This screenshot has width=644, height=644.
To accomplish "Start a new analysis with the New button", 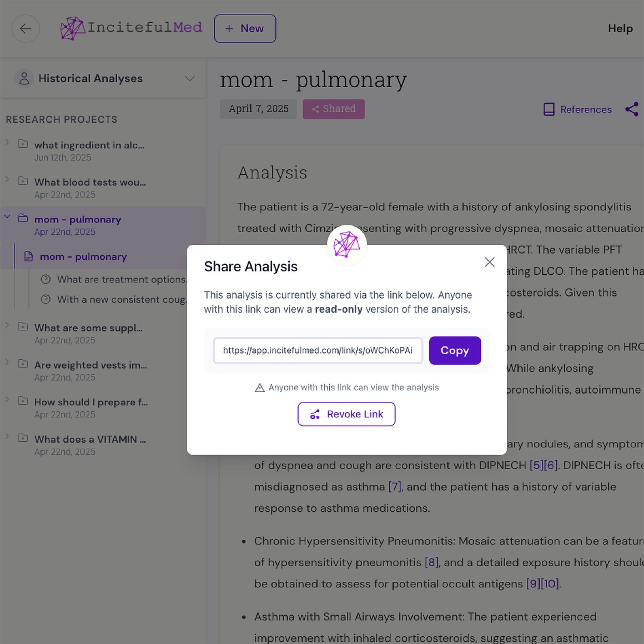I will tap(245, 28).
